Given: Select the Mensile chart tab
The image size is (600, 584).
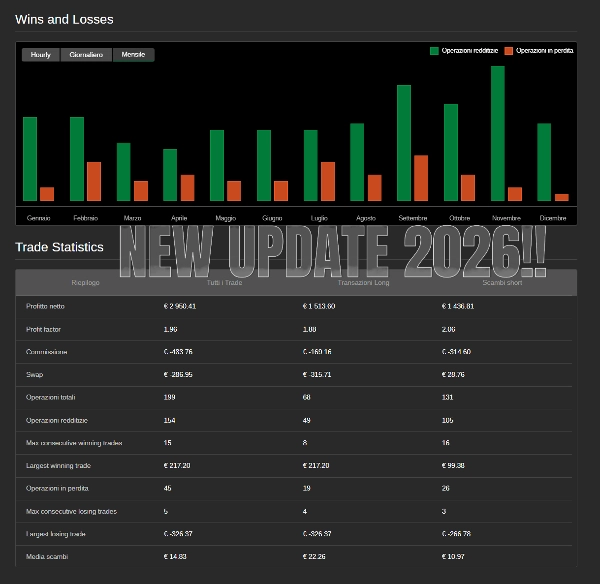Looking at the screenshot, I should click(133, 55).
